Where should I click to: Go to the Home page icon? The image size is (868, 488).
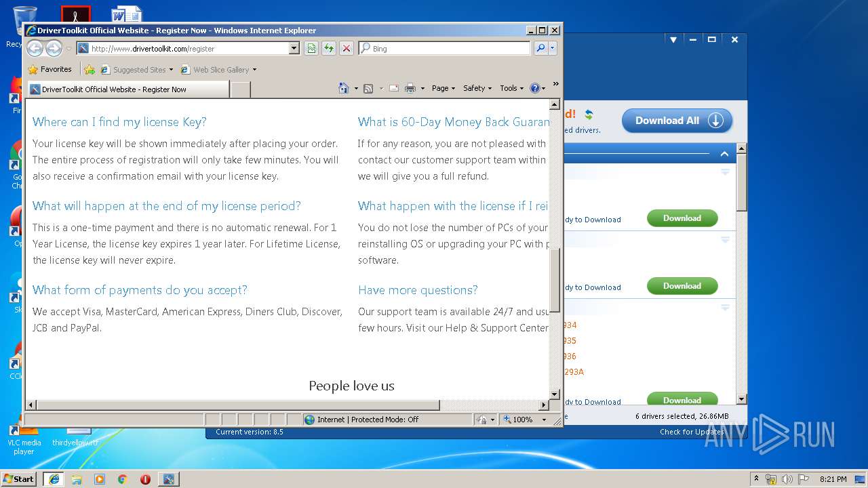[344, 88]
